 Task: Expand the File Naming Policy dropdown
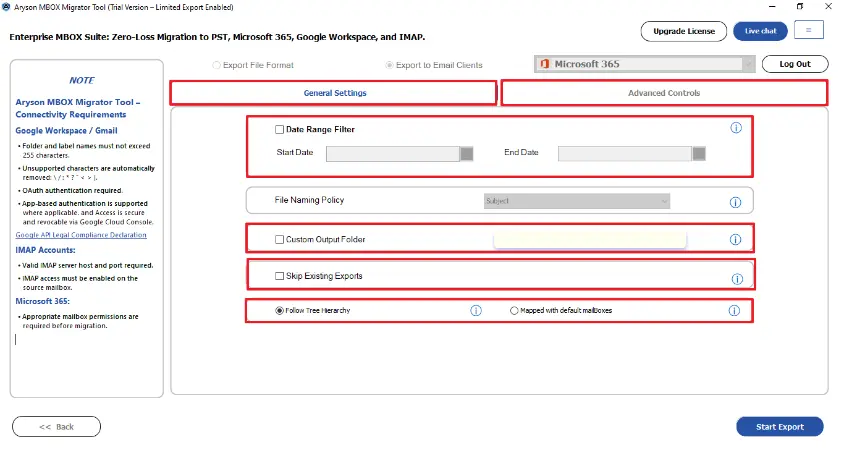(x=576, y=201)
